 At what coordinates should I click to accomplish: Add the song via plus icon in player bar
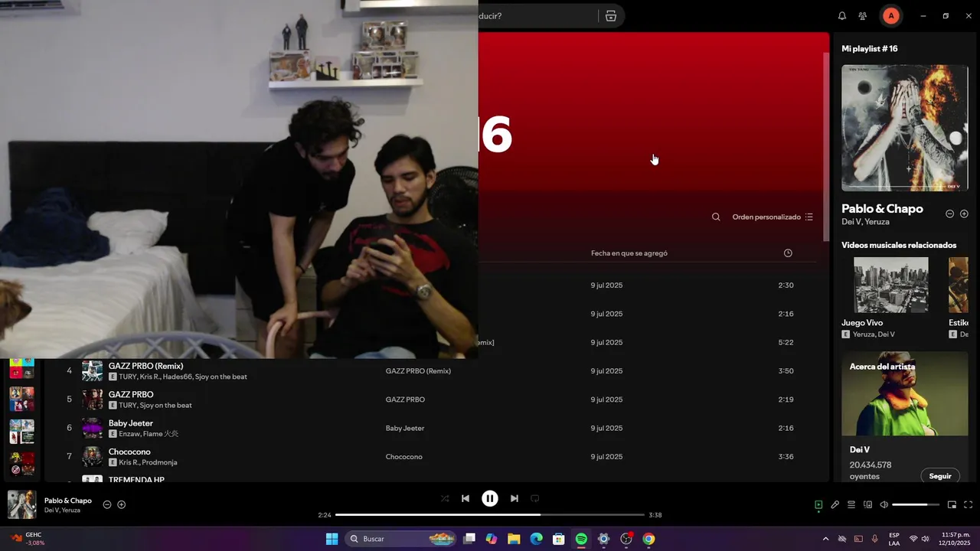coord(122,504)
